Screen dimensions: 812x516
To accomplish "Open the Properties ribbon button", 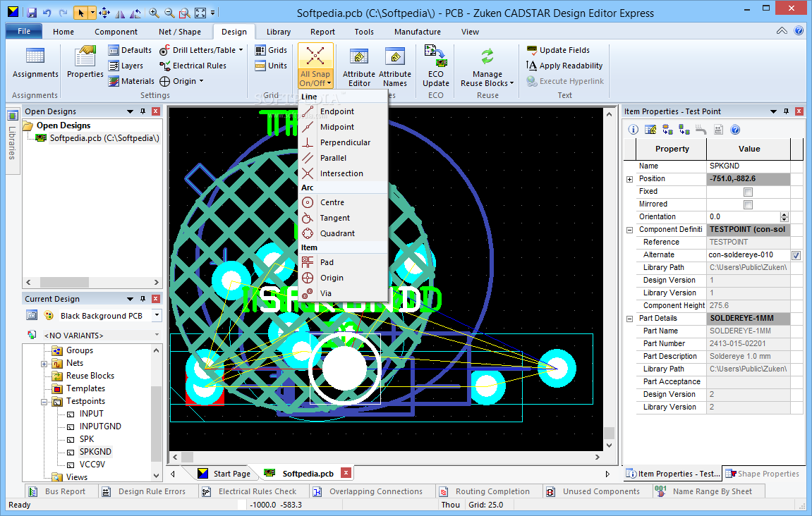I will (x=85, y=62).
